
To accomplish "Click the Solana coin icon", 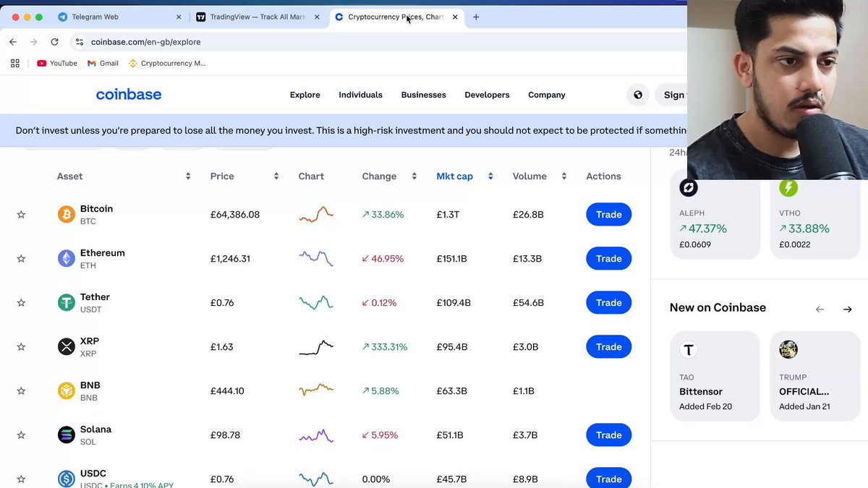I will [67, 435].
